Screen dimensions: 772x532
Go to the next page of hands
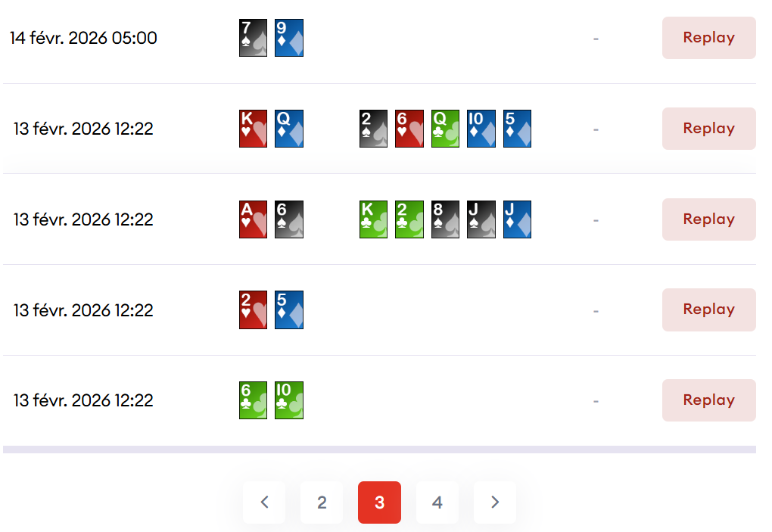(x=495, y=502)
